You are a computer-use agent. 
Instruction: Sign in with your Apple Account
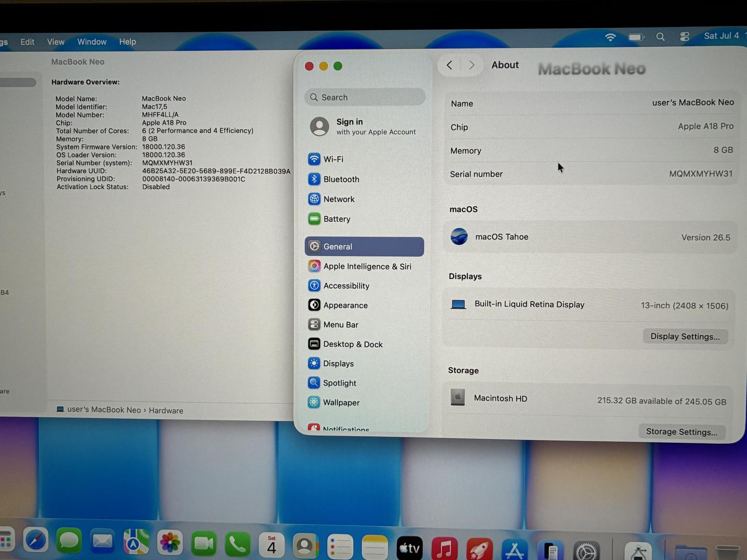coord(364,127)
